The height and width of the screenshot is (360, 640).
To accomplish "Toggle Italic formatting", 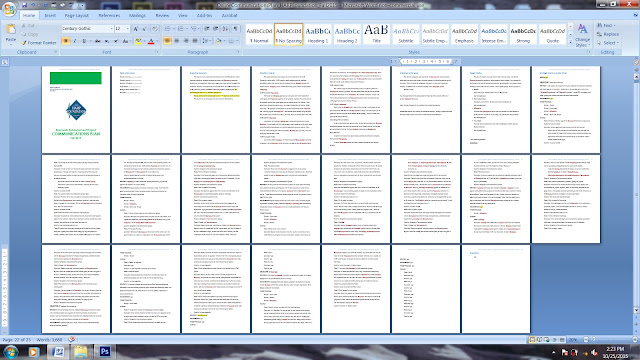I will click(x=75, y=41).
